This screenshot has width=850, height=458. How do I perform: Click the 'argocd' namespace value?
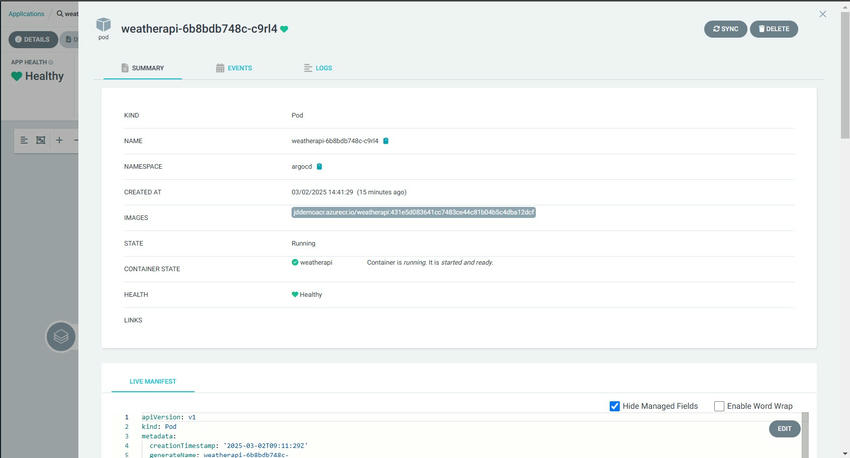click(302, 166)
